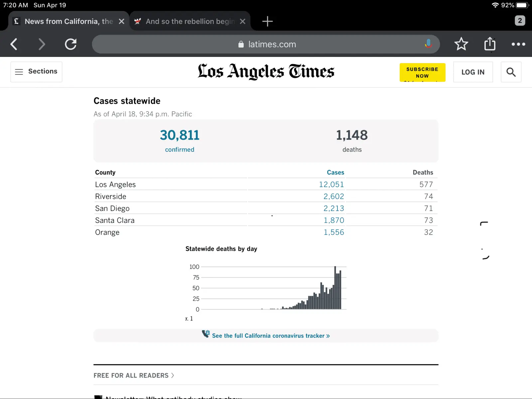Screen dimensions: 532x399
Task: Select the Santa Clara county name
Action: pyautogui.click(x=115, y=220)
